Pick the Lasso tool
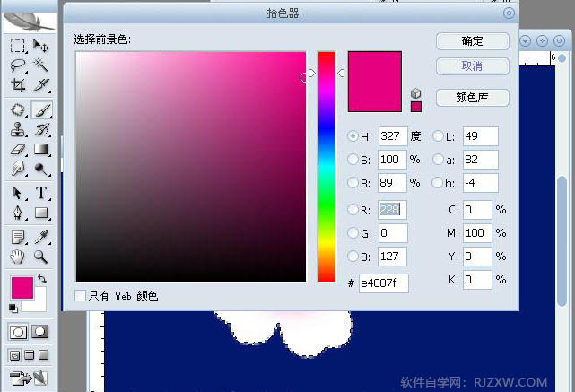This screenshot has height=392, width=575. pyautogui.click(x=17, y=65)
